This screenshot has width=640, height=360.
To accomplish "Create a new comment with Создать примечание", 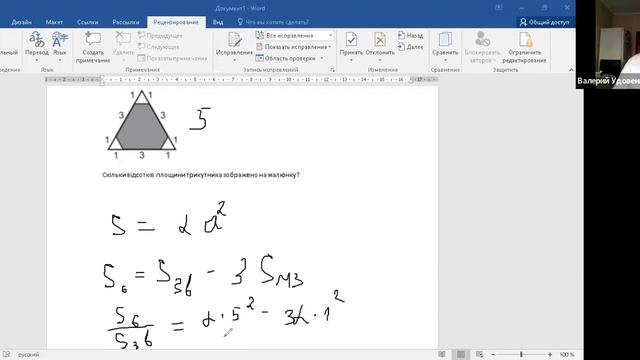I will point(93,47).
